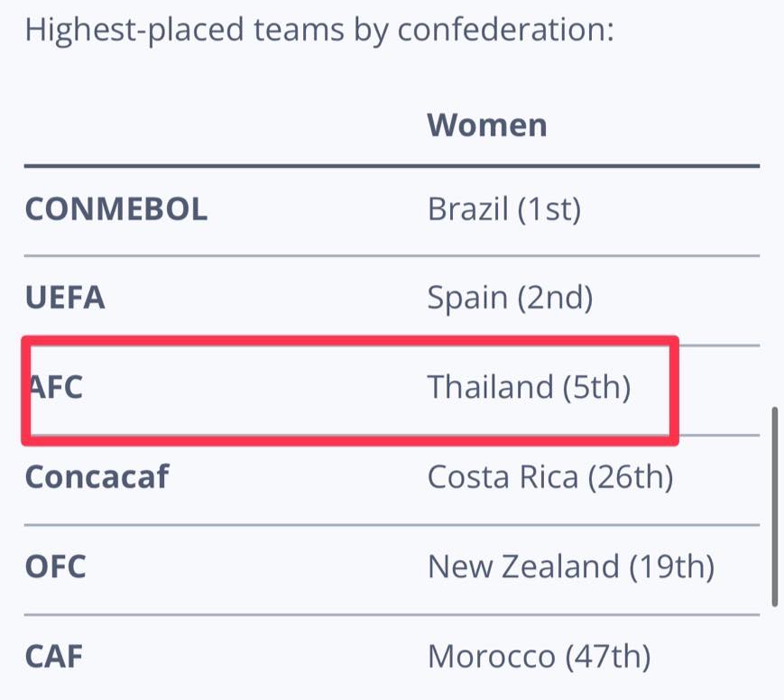
Task: Click the 'Highest-placed teams by confederation' heading
Action: pos(320,32)
